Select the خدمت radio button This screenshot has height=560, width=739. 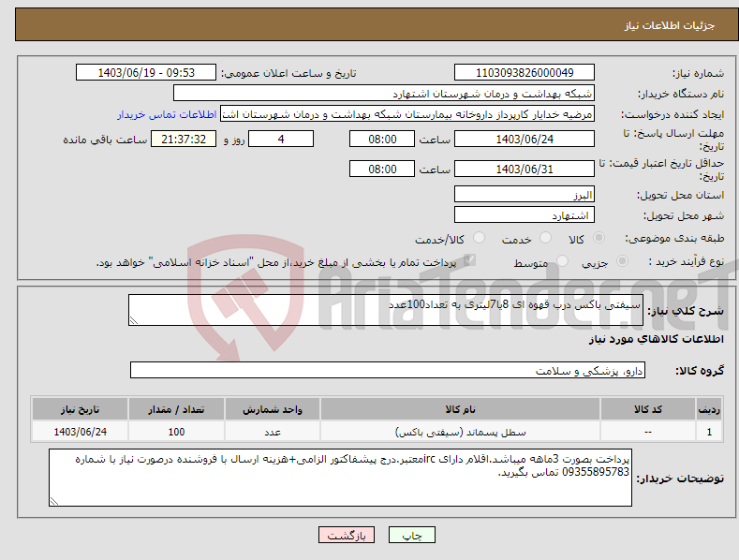click(545, 238)
